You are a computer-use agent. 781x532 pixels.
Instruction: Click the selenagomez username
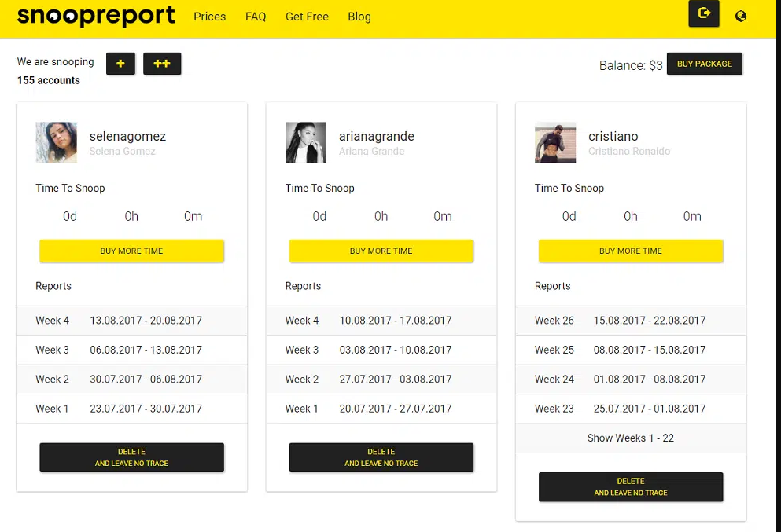[127, 137]
